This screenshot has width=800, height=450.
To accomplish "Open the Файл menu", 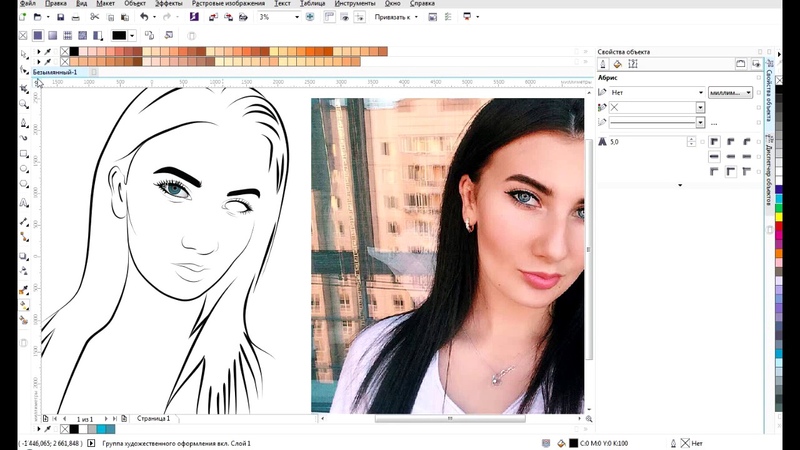I will [28, 3].
